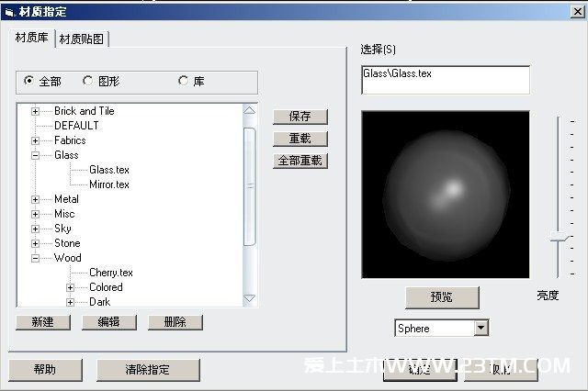Select the Stone folder label
Image resolution: width=588 pixels, height=391 pixels.
click(67, 243)
